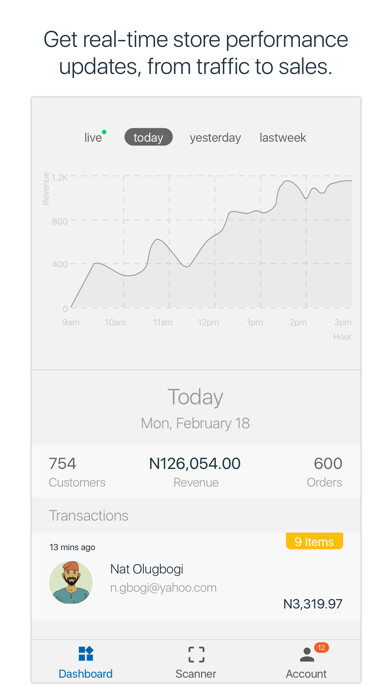Open the Account person icon
The image size is (392, 696).
pyautogui.click(x=307, y=655)
